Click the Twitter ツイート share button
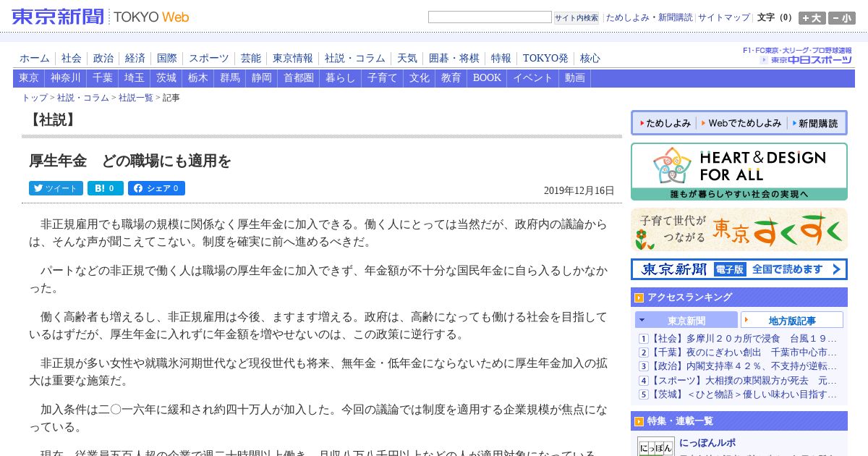This screenshot has height=456, width=868. [56, 188]
